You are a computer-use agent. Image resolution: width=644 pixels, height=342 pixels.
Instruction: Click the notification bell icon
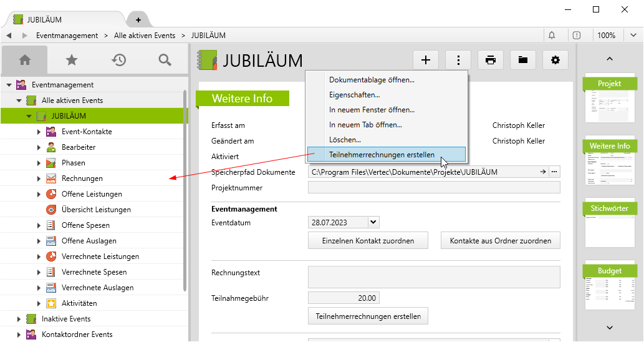(x=552, y=36)
